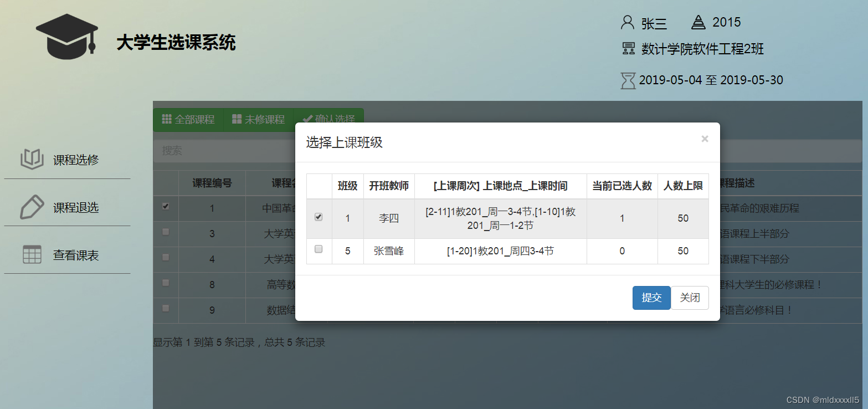
Task: Click the open book icon for 课程选修
Action: click(32, 160)
